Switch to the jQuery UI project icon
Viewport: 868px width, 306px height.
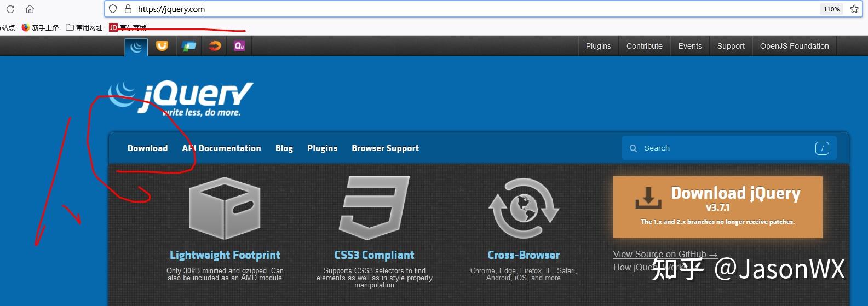pos(162,46)
